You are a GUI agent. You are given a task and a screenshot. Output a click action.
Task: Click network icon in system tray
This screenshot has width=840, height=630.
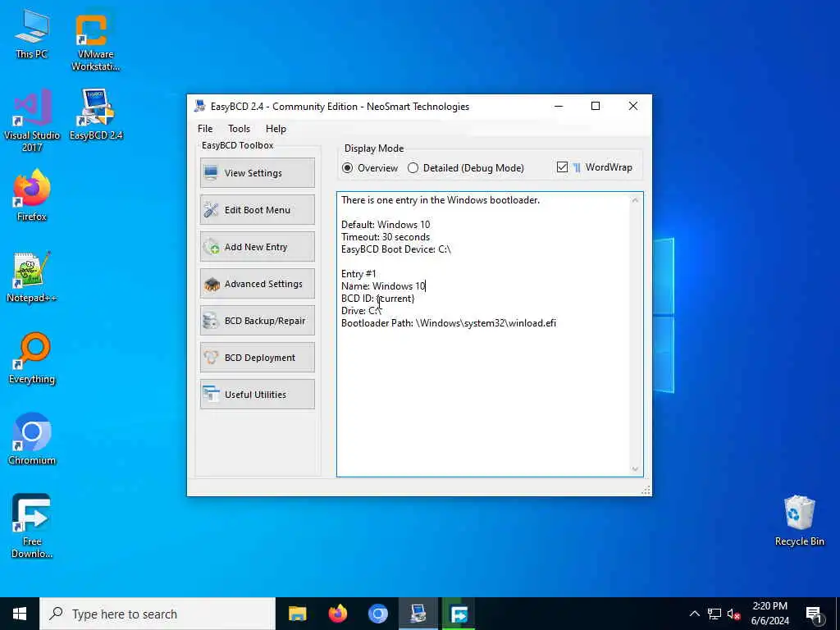714,614
